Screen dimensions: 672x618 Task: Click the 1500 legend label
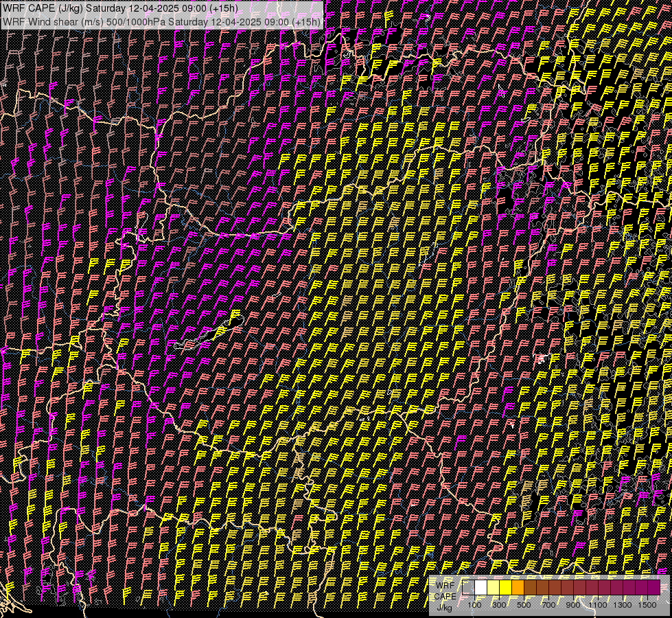click(x=647, y=605)
